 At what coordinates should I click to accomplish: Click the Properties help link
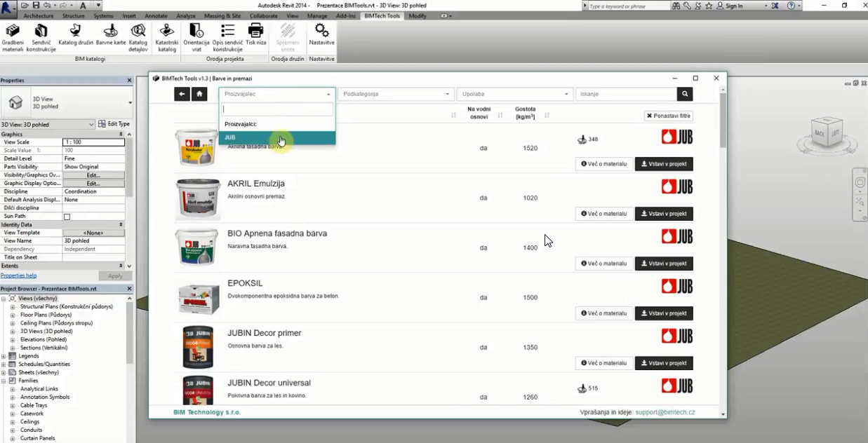coord(18,275)
